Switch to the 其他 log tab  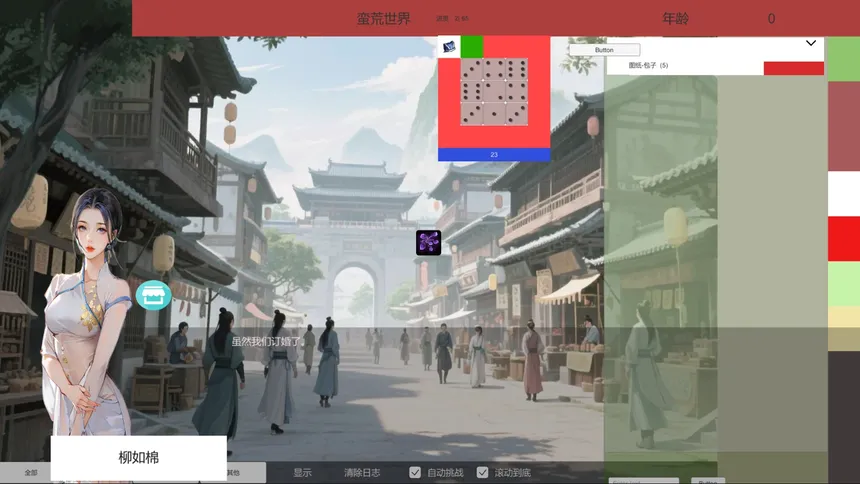(x=233, y=472)
